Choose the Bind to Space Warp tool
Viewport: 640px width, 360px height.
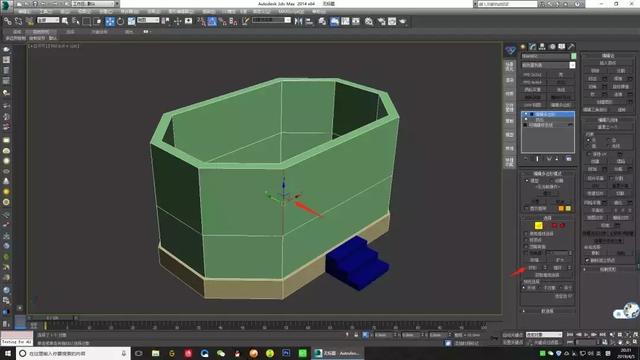coord(30,21)
